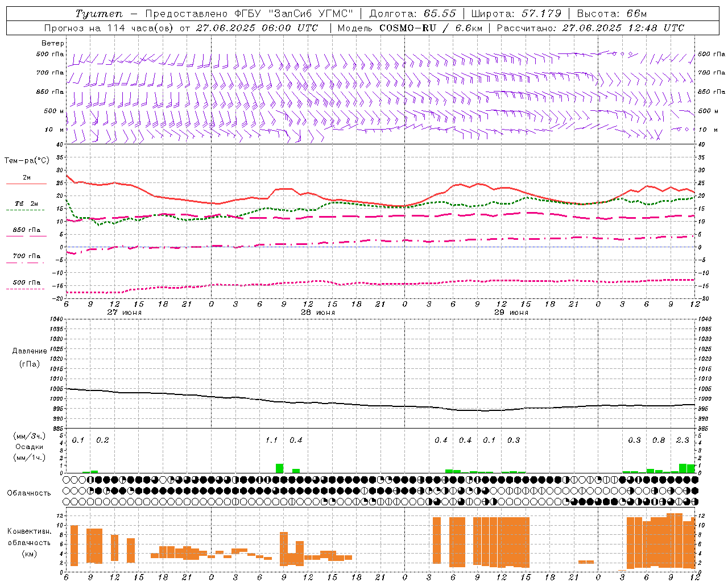This screenshot has width=728, height=582.
Task: Click the pink dotted 500 гПа legend line sample
Action: 25,289
